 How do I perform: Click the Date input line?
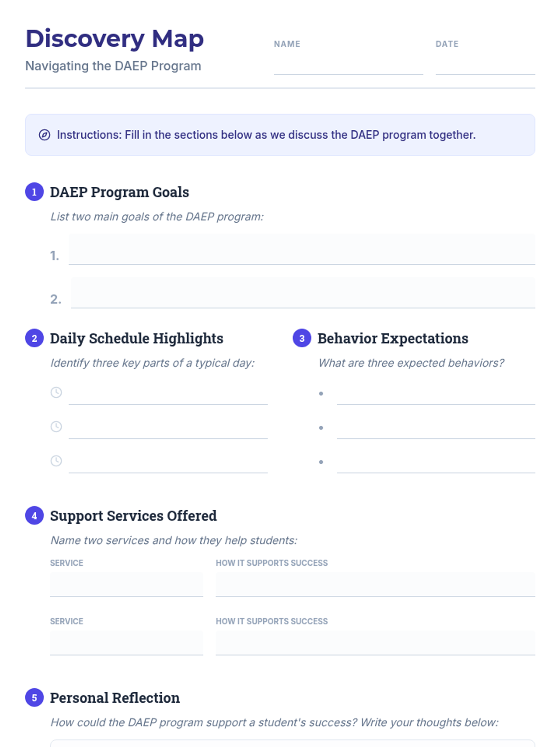(x=485, y=65)
